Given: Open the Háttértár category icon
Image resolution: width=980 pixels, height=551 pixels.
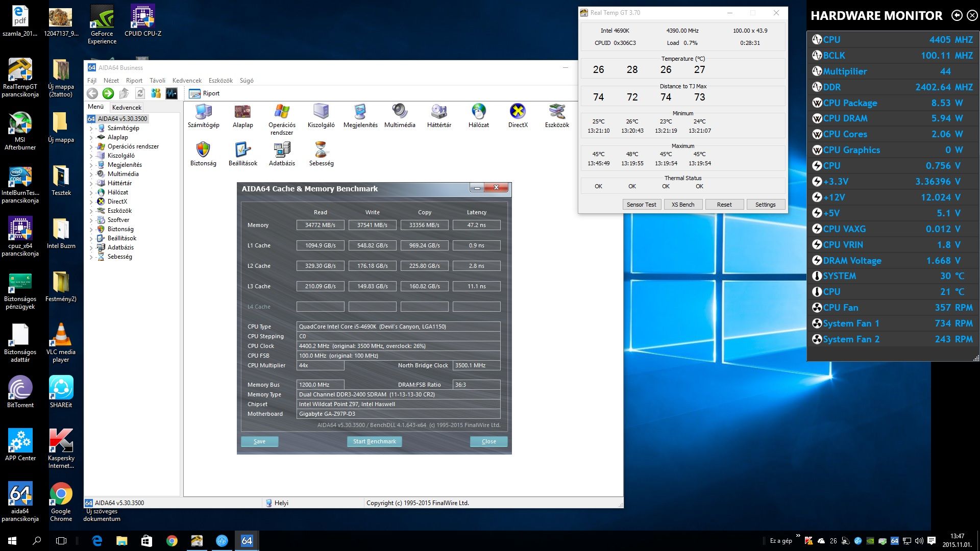Looking at the screenshot, I should point(439,116).
